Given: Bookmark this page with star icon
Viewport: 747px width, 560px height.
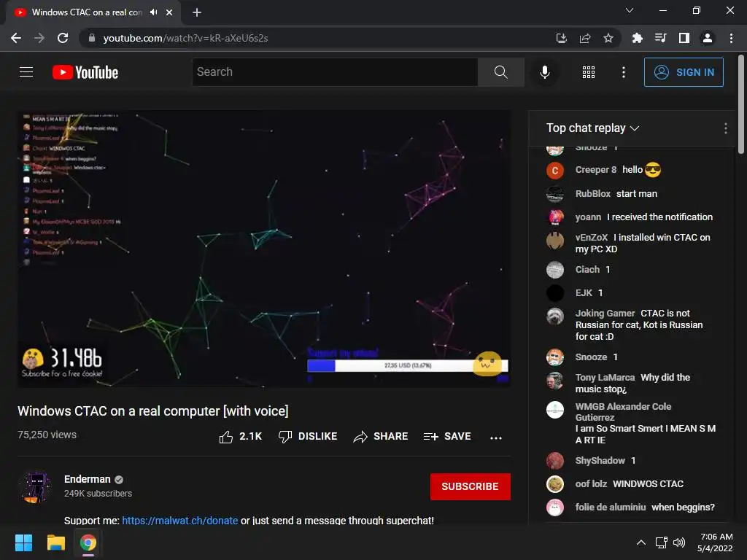Looking at the screenshot, I should click(608, 38).
